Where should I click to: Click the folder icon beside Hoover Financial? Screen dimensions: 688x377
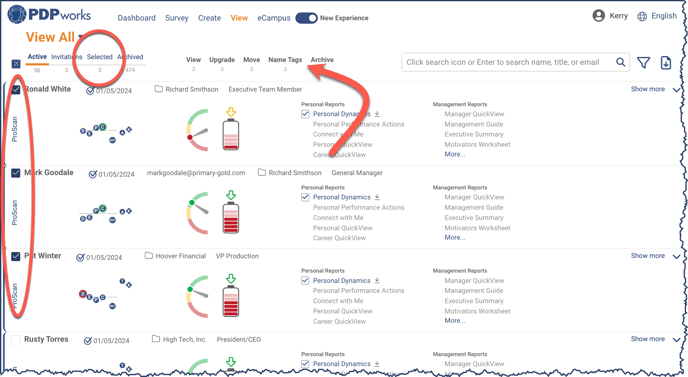[149, 256]
